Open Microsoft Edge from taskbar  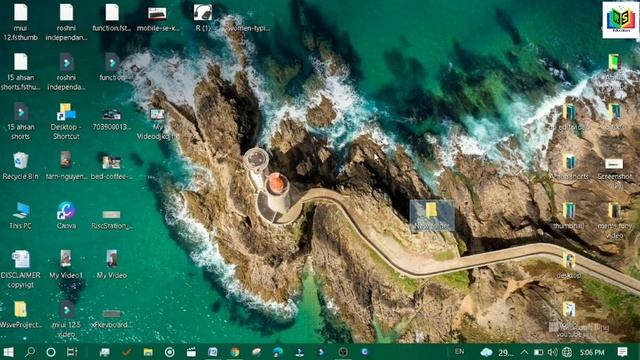click(x=278, y=352)
